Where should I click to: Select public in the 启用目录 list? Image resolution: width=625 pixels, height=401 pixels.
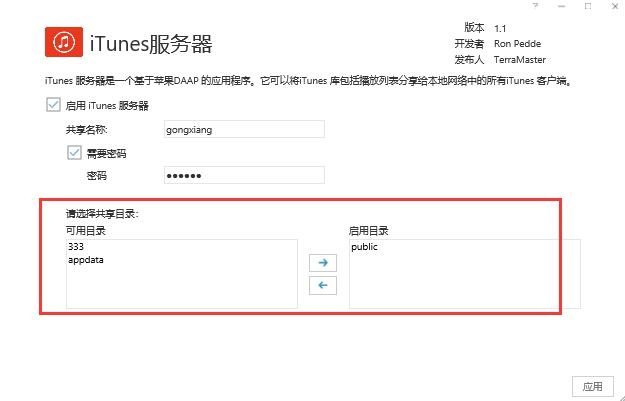[365, 246]
